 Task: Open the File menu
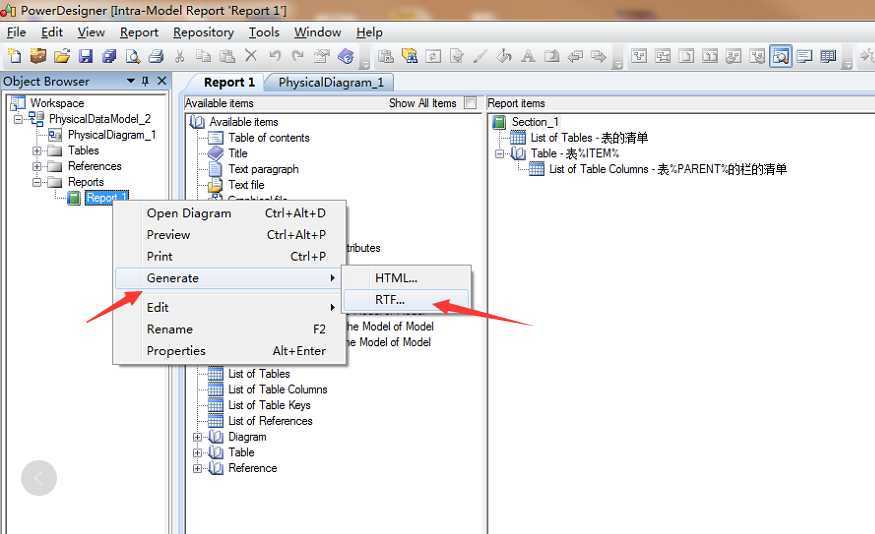point(16,32)
